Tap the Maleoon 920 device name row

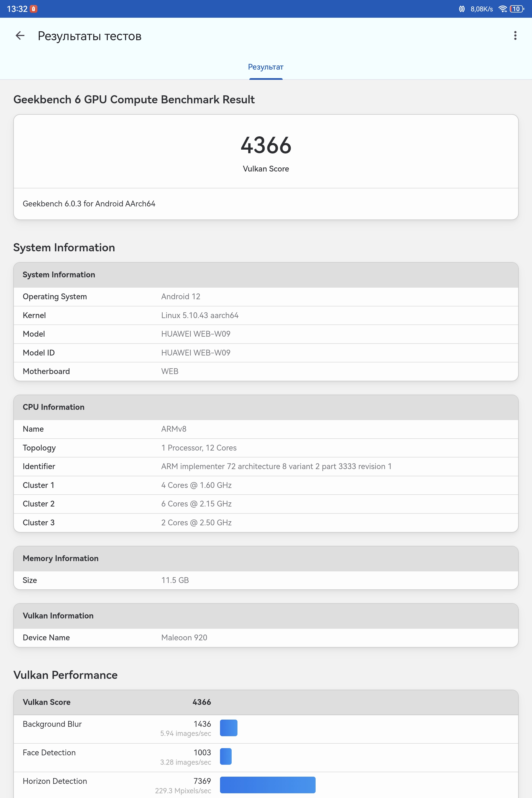[266, 638]
